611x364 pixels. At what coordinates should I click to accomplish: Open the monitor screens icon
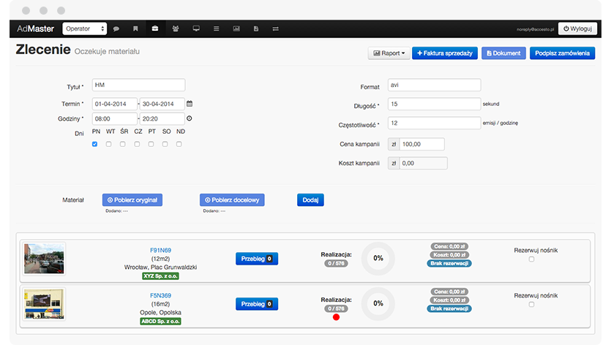pos(196,29)
